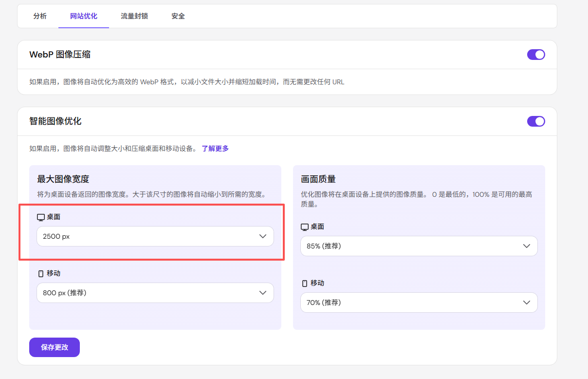This screenshot has height=379, width=588.
Task: Switch to the 分析 tab
Action: click(x=40, y=16)
